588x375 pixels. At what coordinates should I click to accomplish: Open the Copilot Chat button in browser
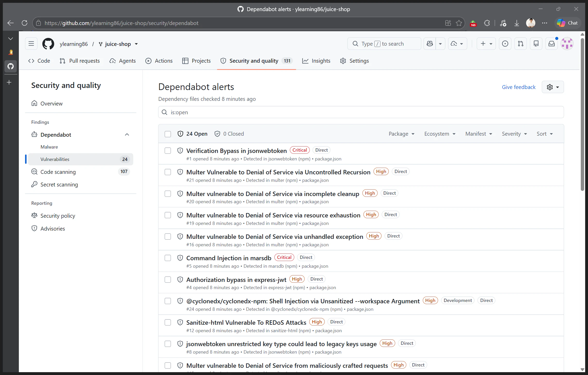(x=568, y=23)
